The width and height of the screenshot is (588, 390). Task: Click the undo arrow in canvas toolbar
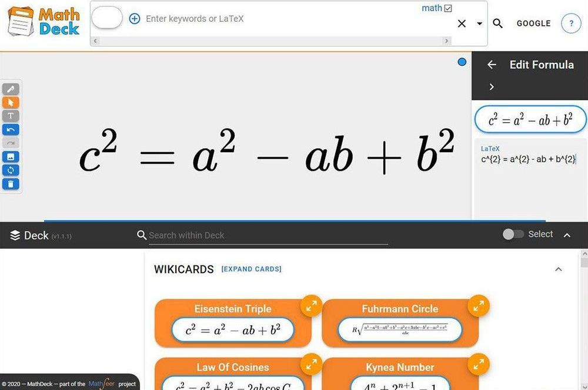point(11,129)
